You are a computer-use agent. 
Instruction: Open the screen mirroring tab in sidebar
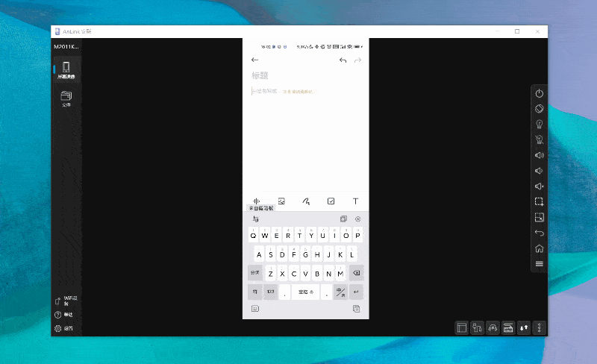point(66,69)
